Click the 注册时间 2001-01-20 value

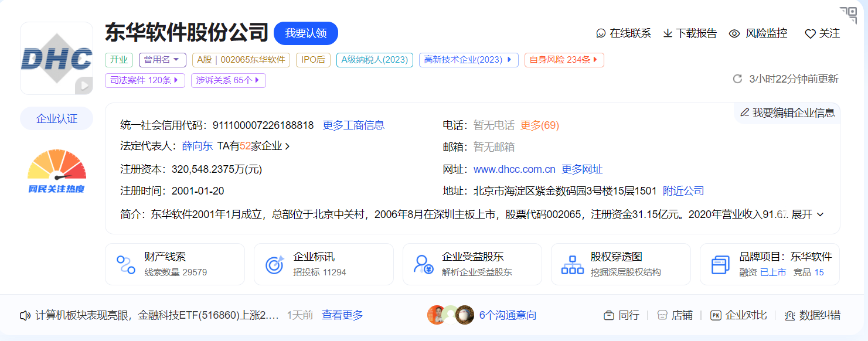pos(198,191)
